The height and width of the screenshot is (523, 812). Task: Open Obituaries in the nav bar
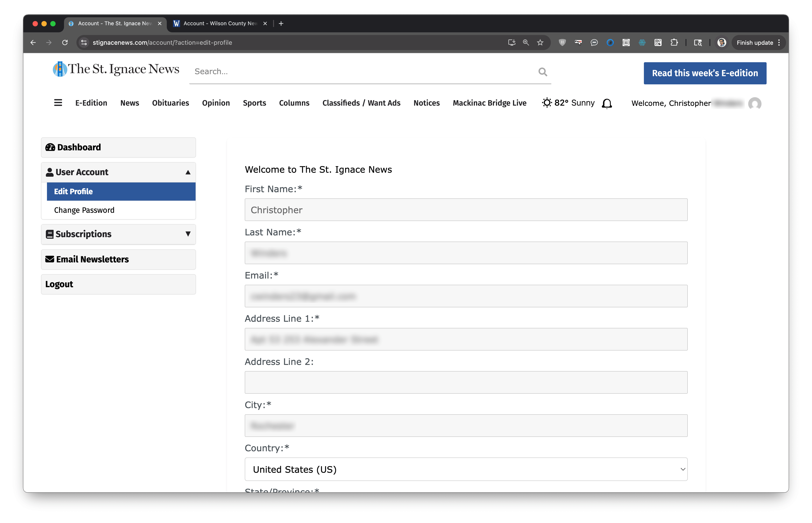pos(170,103)
